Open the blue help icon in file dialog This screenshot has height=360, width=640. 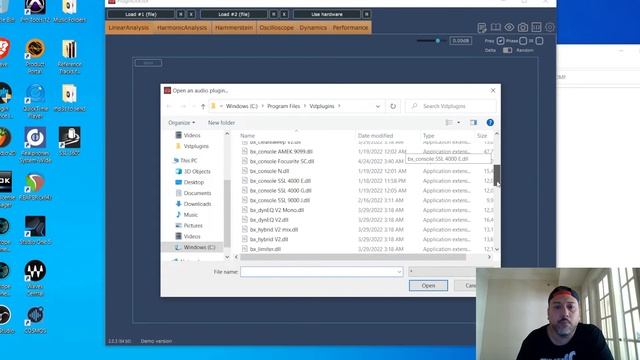[490, 122]
